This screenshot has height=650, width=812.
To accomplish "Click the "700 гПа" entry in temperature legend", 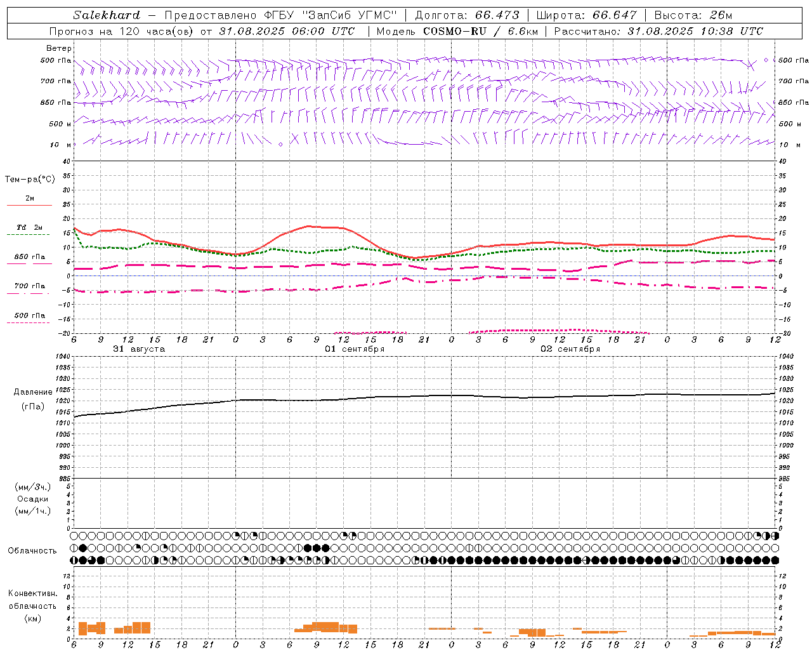I will (x=30, y=286).
